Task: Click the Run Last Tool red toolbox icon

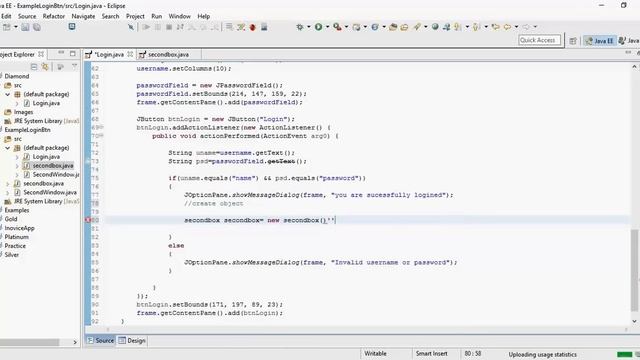Action: coord(337,27)
